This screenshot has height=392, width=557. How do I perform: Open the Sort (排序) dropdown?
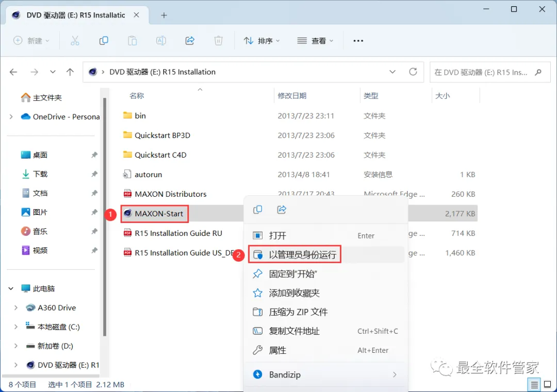click(261, 41)
